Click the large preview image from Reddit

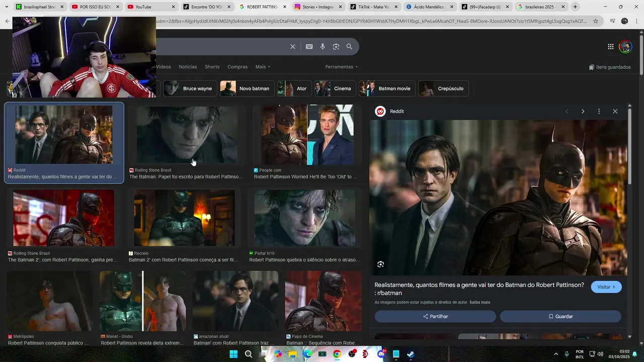pyautogui.click(x=498, y=198)
